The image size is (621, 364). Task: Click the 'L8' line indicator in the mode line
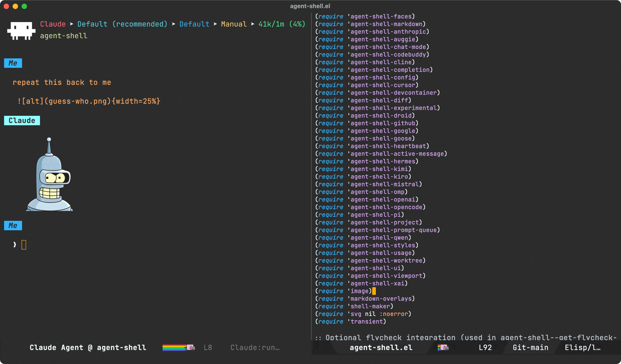[208, 348]
